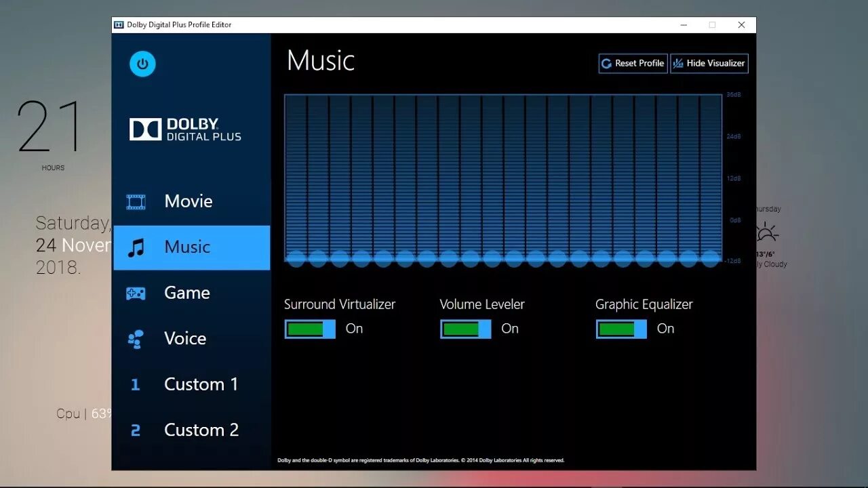
Task: Select the Movie profile film icon
Action: pyautogui.click(x=136, y=201)
